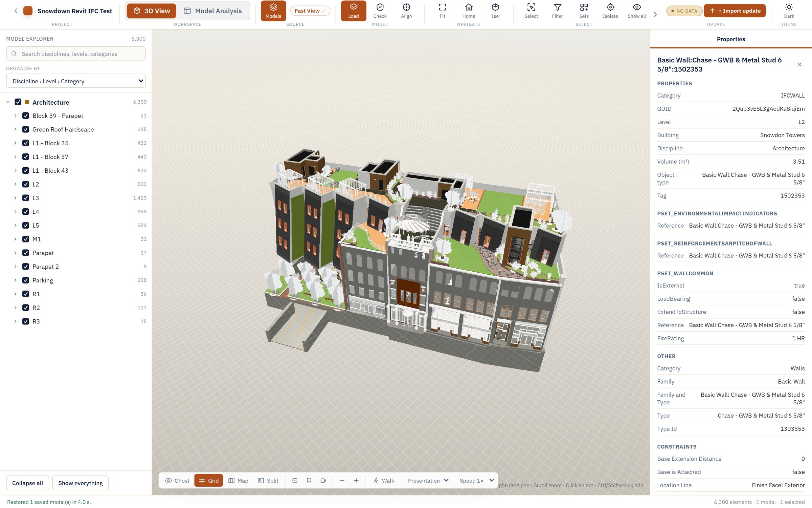Uncheck the Architecture discipline checkbox
Screen dimensions: 812x508
[18, 102]
